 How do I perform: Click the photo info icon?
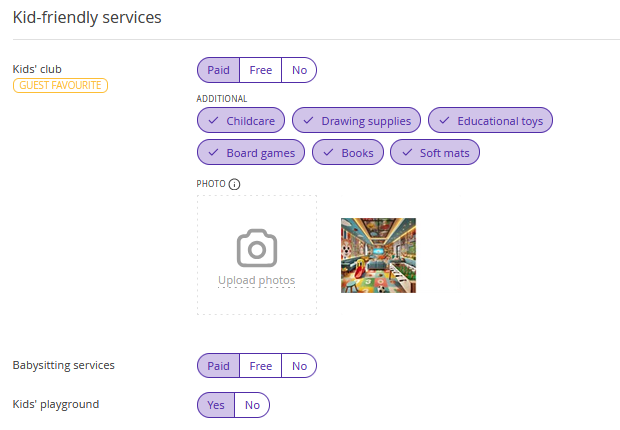(x=234, y=184)
